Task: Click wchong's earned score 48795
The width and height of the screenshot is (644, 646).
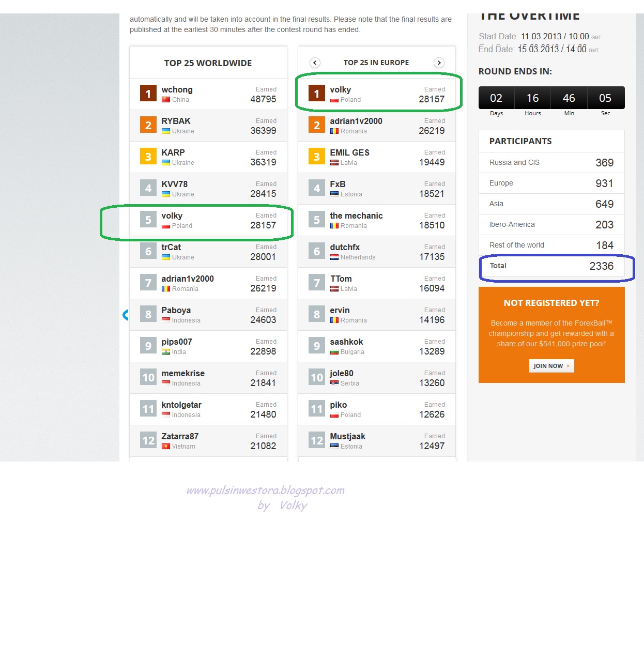Action: point(263,99)
